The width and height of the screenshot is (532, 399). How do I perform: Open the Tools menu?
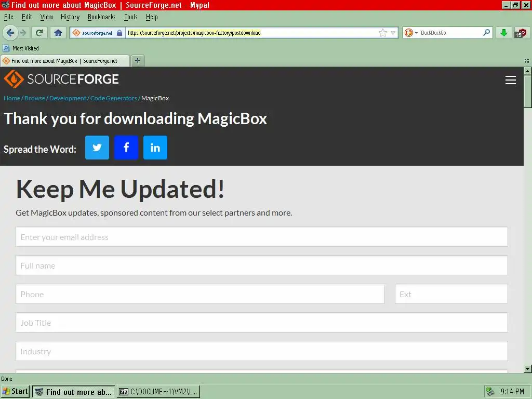click(130, 17)
